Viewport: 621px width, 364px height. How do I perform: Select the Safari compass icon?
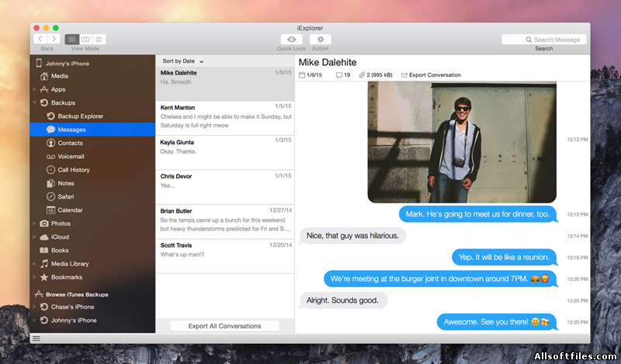(50, 196)
